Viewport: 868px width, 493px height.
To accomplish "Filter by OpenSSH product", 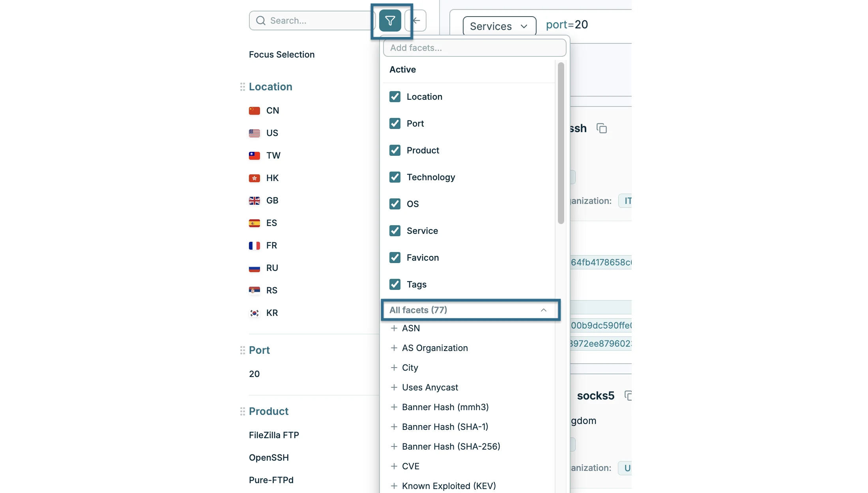I will click(x=269, y=458).
